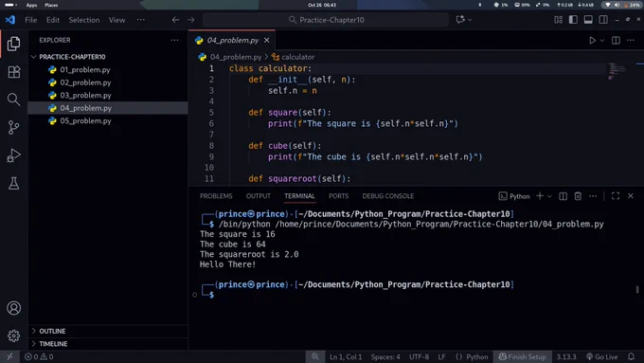Viewport: 644px width, 363px height.
Task: Split the editor right
Action: (616, 41)
